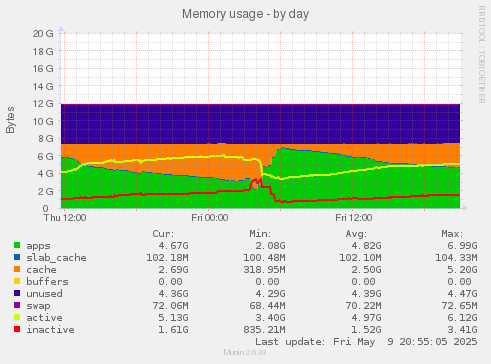
Task: Click slab_cache current value 102.18M
Action: pos(167,258)
